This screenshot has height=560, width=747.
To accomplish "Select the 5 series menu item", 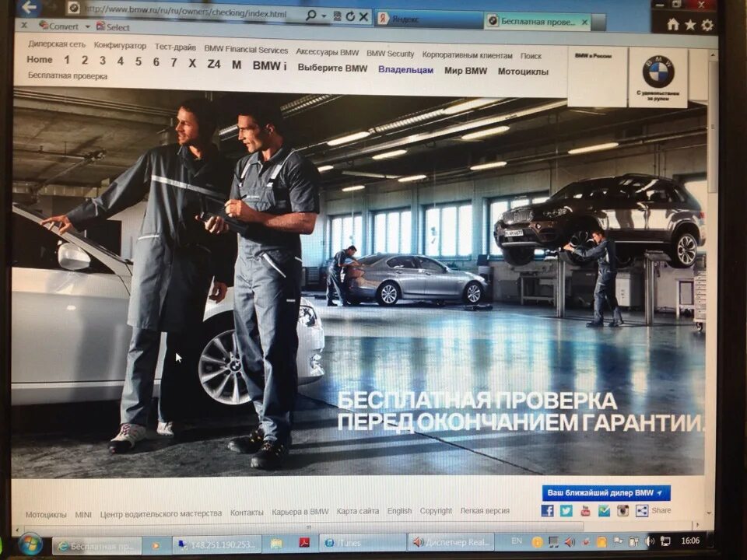I will [139, 61].
